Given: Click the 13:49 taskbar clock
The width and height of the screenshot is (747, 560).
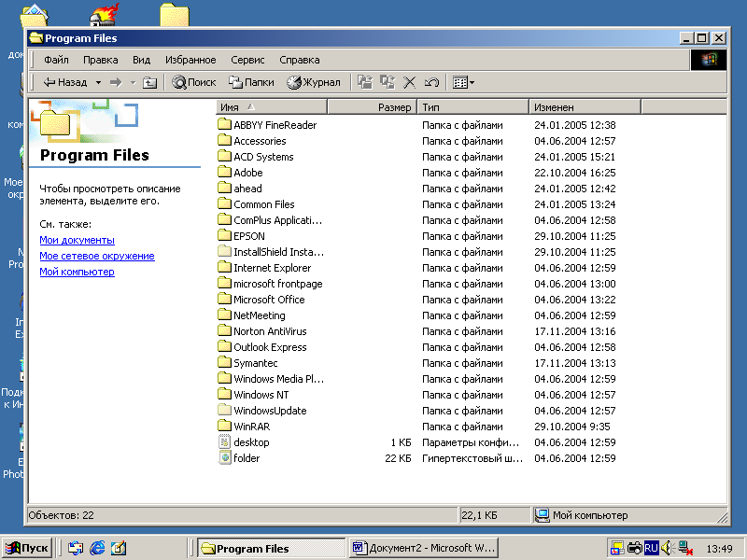Looking at the screenshot, I should coord(719,549).
